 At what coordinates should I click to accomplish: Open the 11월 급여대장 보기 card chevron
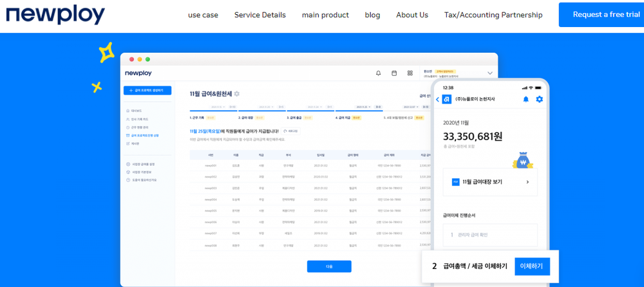pos(527,182)
